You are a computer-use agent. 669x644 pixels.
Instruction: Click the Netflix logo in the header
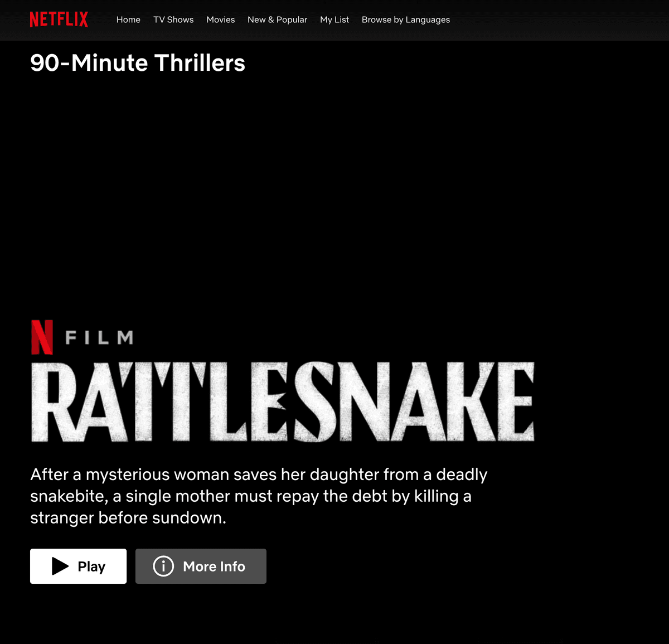tap(59, 20)
